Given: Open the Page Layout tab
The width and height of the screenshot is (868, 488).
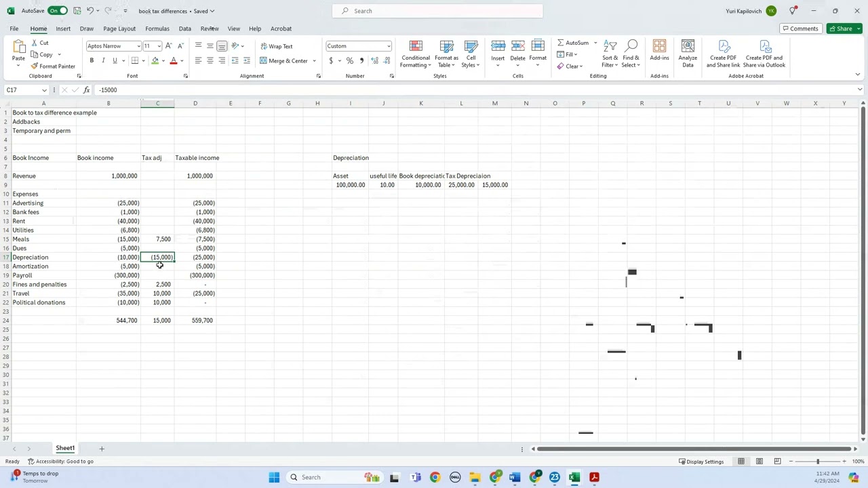Looking at the screenshot, I should 119,28.
